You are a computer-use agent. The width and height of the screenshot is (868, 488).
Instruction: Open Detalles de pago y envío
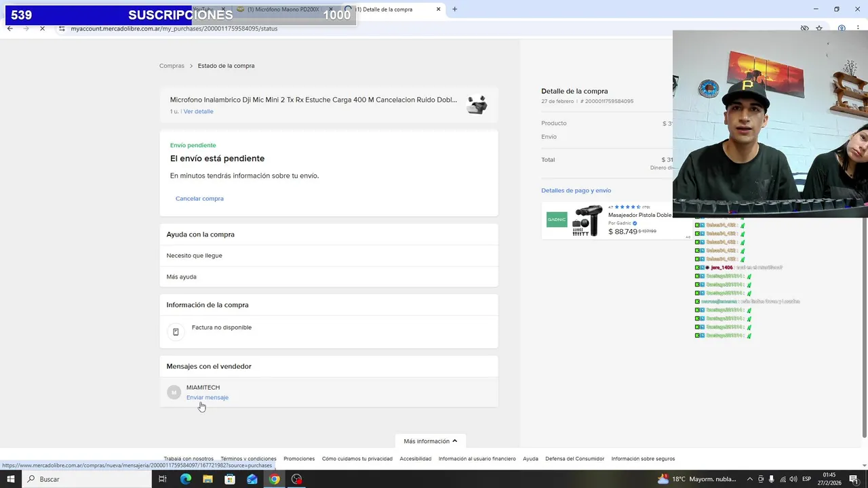point(576,190)
